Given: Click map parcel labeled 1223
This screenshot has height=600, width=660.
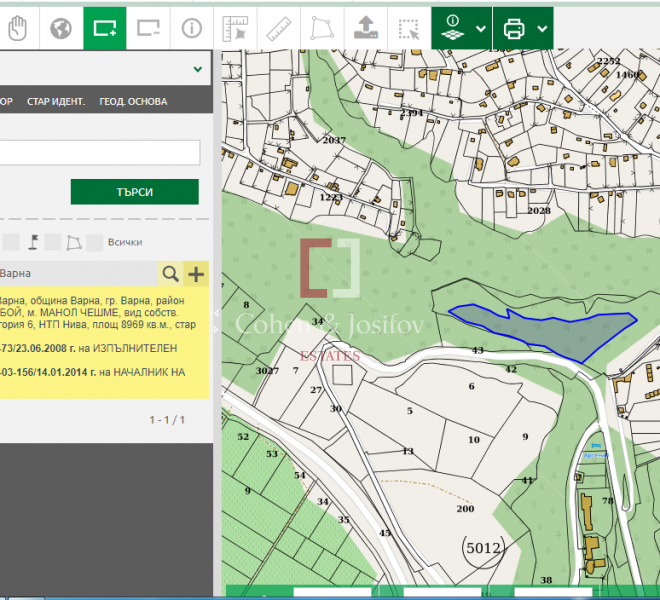Looking at the screenshot, I should click(331, 197).
